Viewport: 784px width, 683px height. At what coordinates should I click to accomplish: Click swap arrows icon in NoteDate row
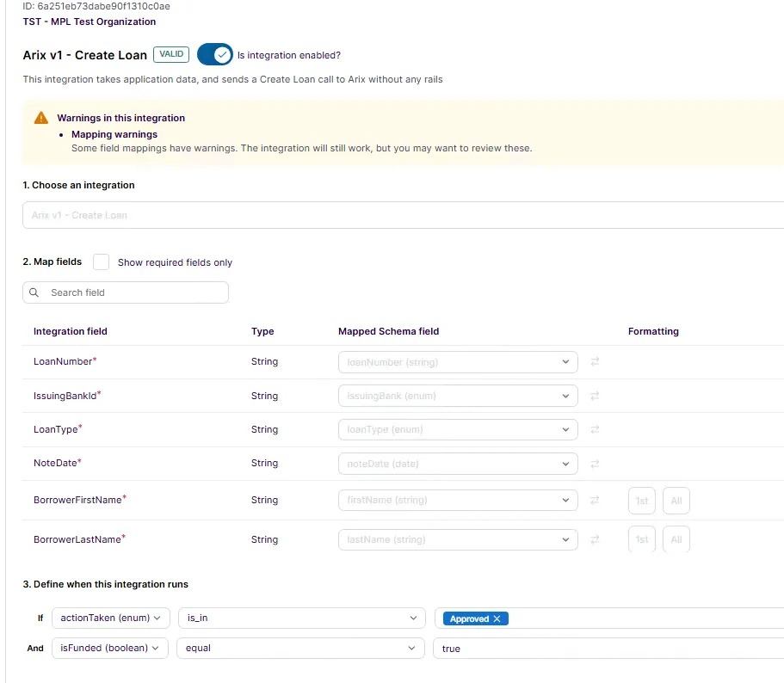coord(595,464)
